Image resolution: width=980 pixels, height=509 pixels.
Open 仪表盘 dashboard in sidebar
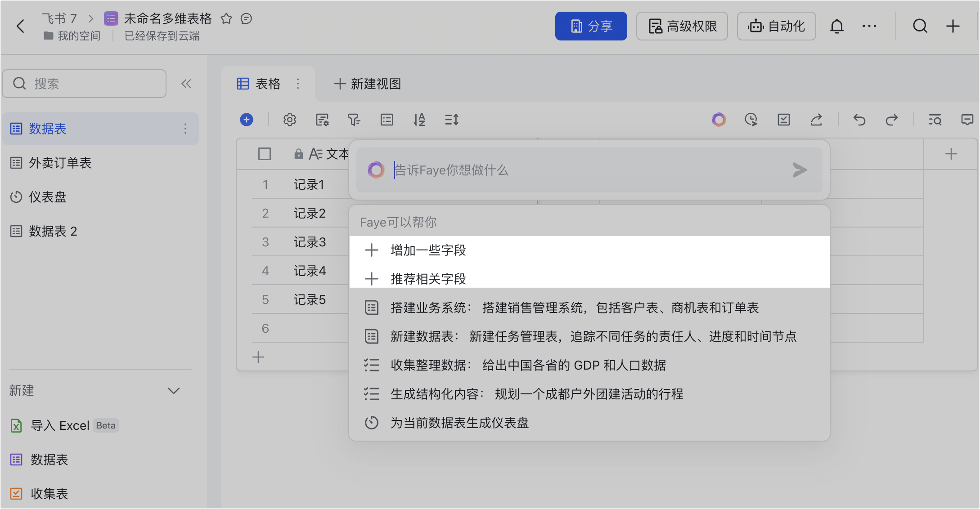click(100, 197)
